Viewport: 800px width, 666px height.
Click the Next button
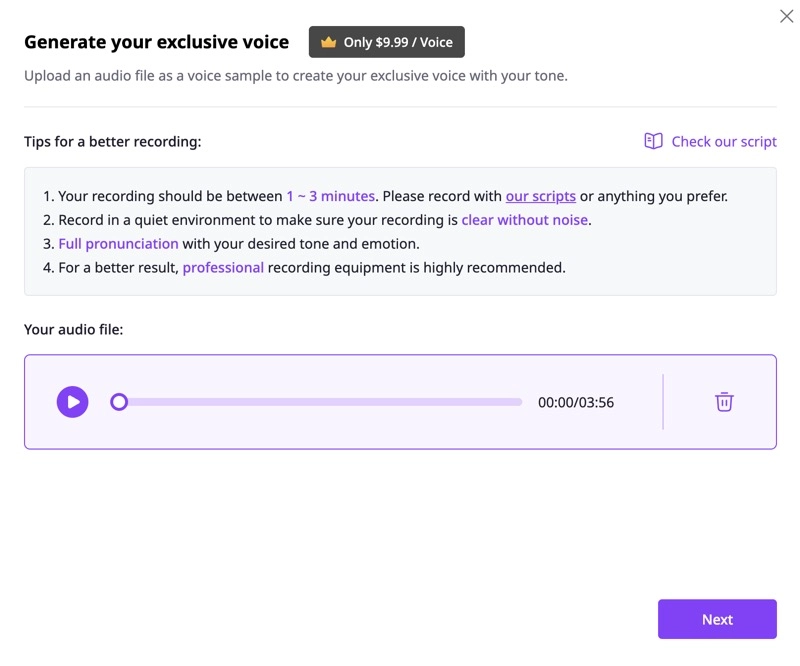pyautogui.click(x=717, y=619)
